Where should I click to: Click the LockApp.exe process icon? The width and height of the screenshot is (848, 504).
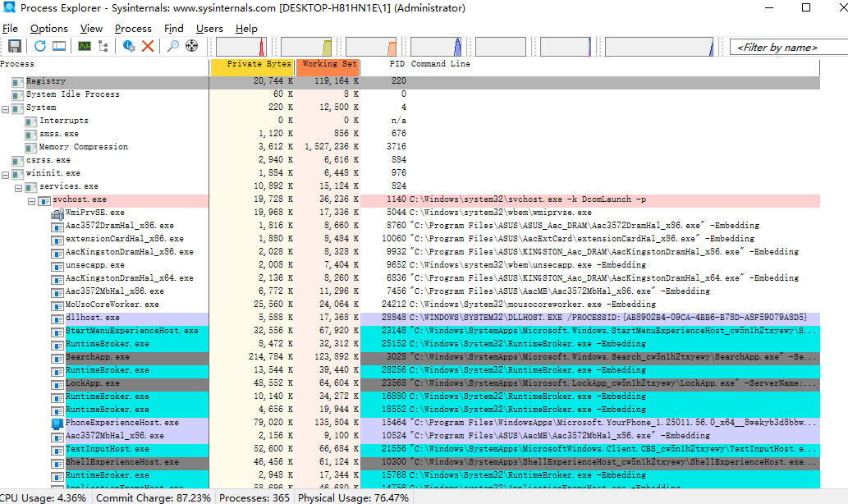pos(57,385)
